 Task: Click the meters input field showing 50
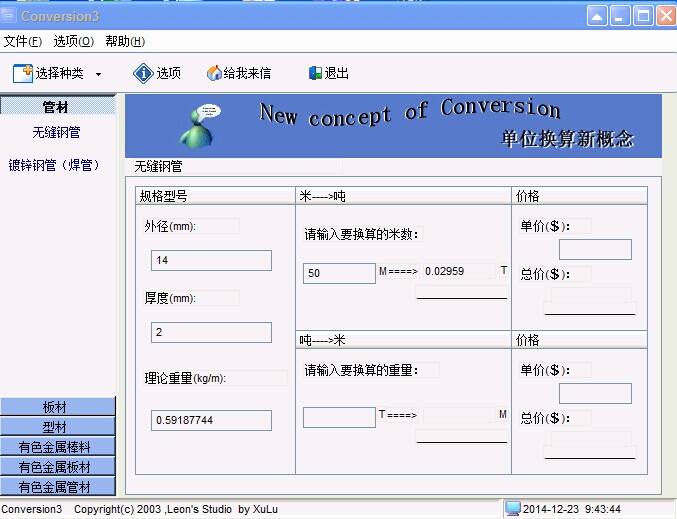pos(339,273)
